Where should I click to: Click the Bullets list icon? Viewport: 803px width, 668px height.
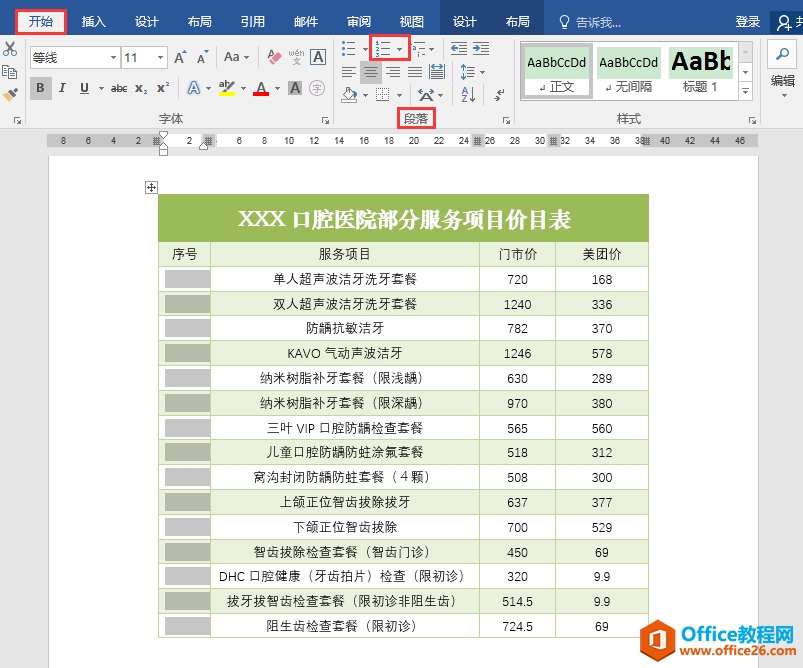pos(349,49)
